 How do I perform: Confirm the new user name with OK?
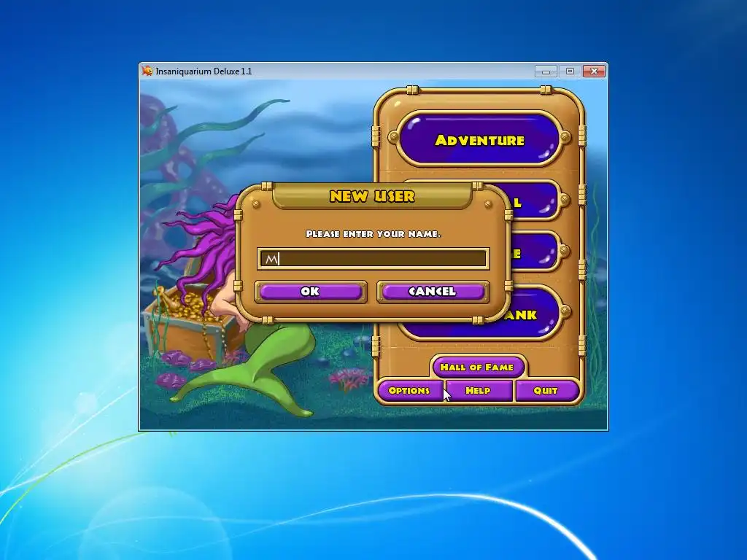(x=311, y=292)
